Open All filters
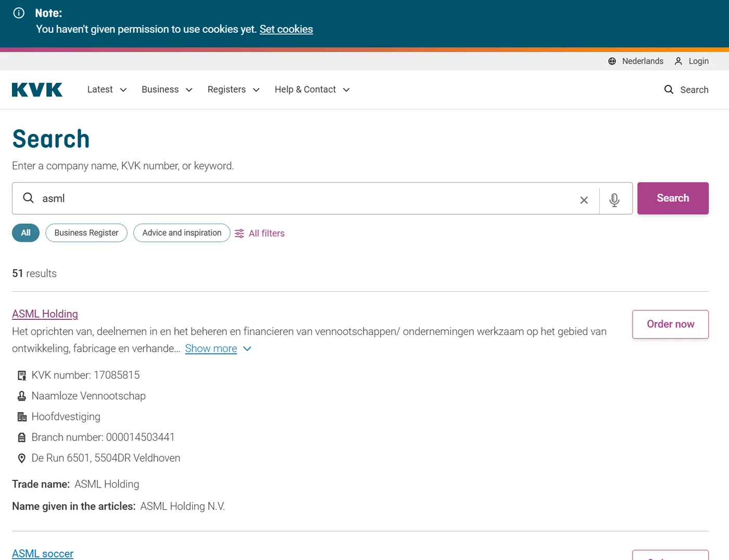The image size is (729, 560). point(267,233)
